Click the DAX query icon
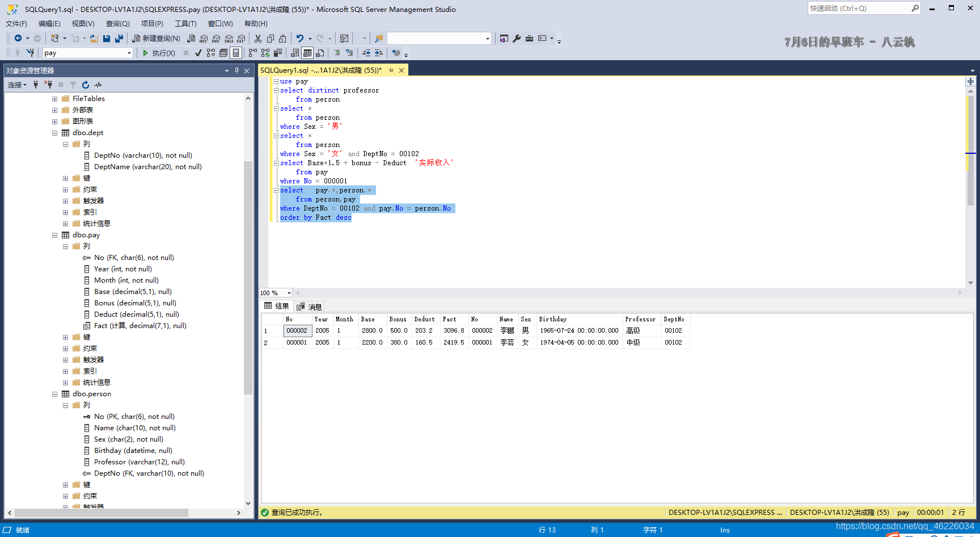Viewport: 980px width, 537px height. pyautogui.click(x=241, y=38)
